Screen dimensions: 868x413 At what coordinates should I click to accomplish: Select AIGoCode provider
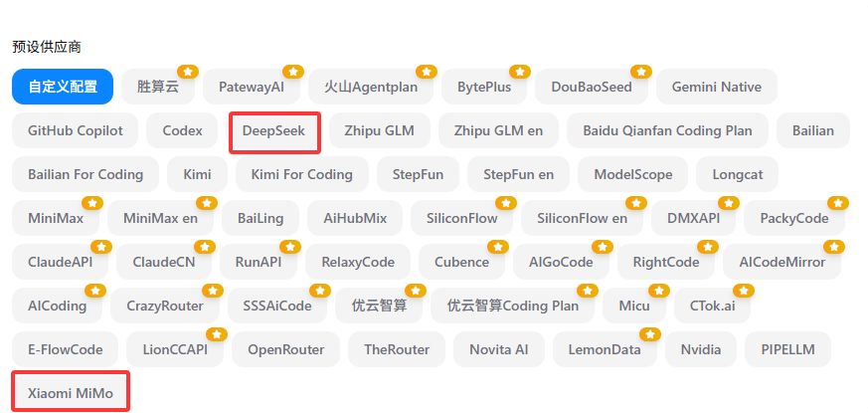pos(561,262)
